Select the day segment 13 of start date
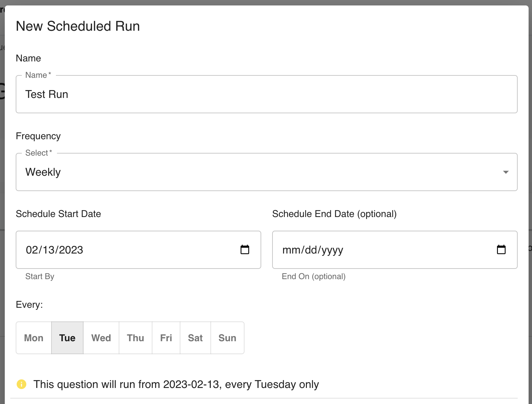Image resolution: width=532 pixels, height=404 pixels. click(x=48, y=250)
